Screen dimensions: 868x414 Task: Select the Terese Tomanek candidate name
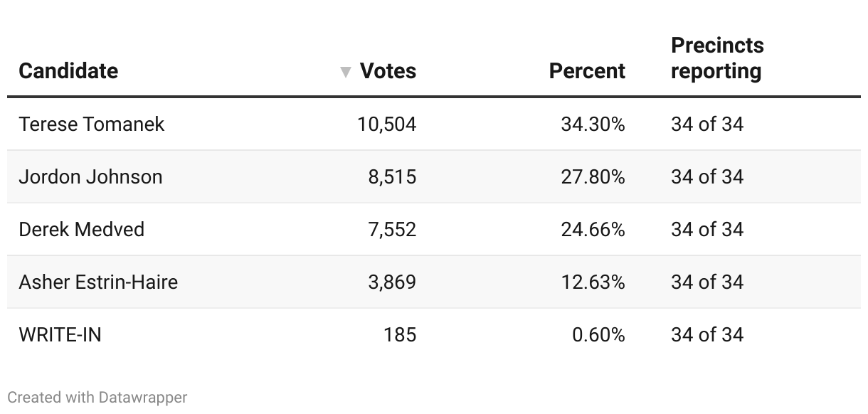tap(92, 124)
